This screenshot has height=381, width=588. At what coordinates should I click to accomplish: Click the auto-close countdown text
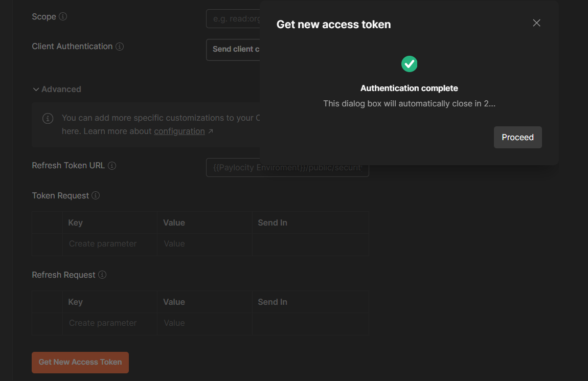click(x=409, y=104)
